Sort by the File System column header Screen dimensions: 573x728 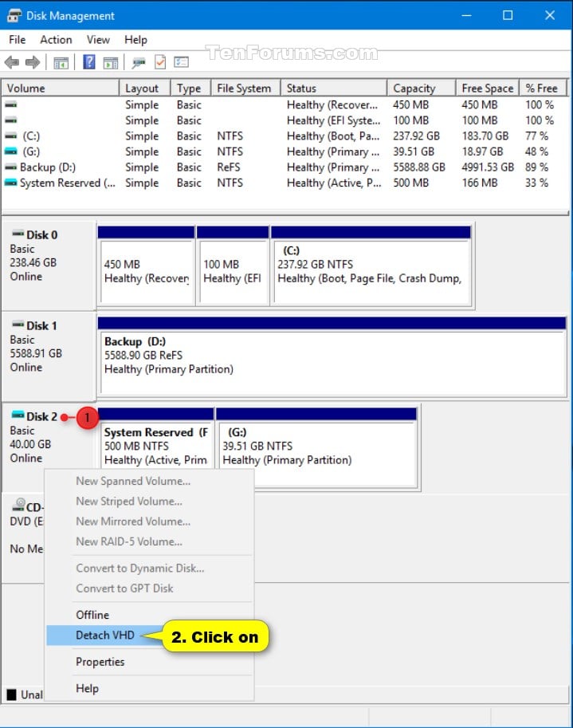pos(246,89)
